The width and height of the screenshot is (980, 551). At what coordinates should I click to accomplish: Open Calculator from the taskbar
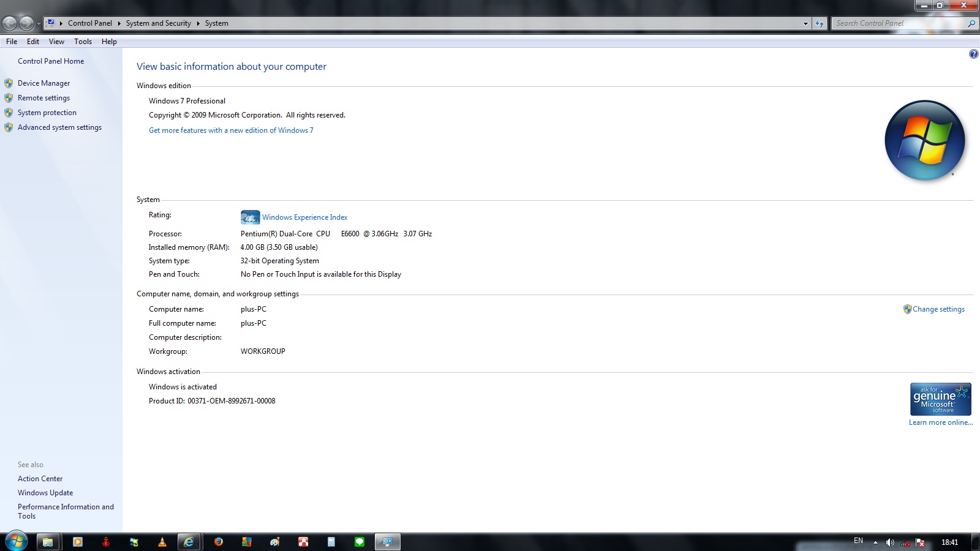(331, 542)
